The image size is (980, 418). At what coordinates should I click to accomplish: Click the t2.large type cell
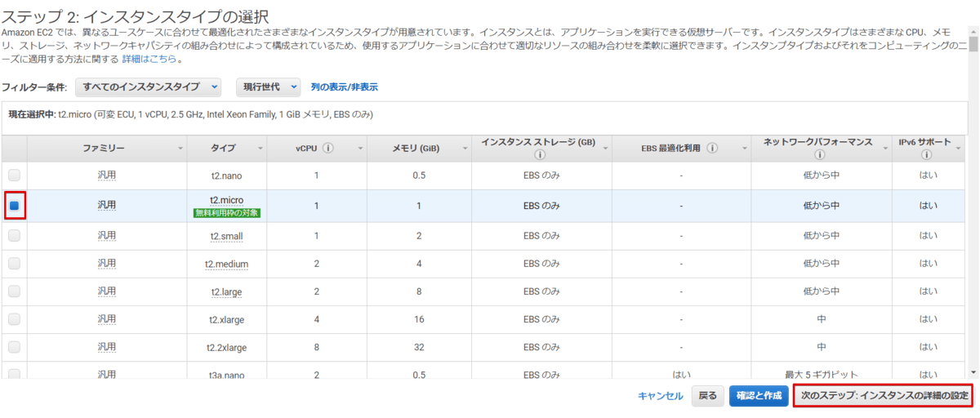(226, 291)
